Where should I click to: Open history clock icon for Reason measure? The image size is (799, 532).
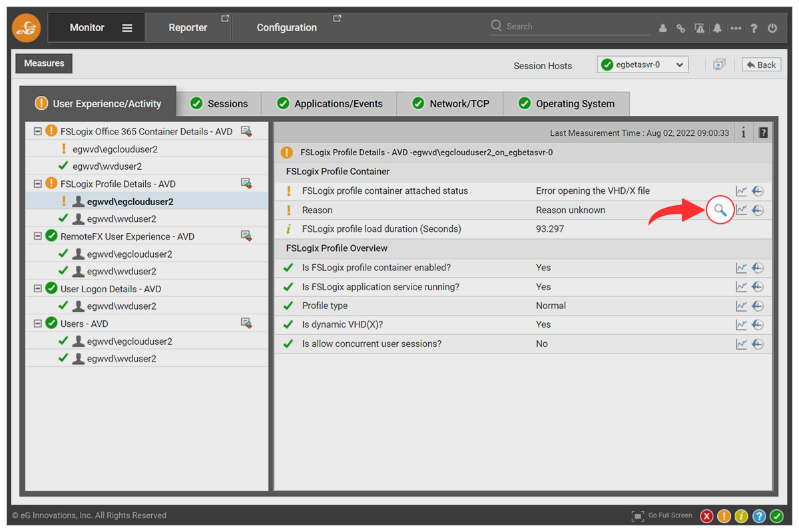pos(758,210)
